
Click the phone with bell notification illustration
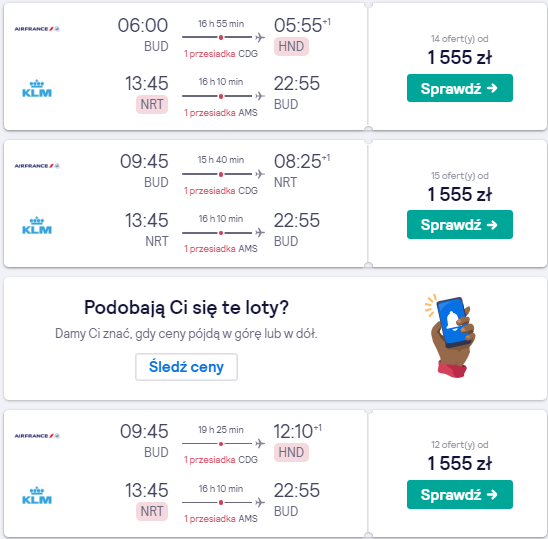click(x=450, y=336)
